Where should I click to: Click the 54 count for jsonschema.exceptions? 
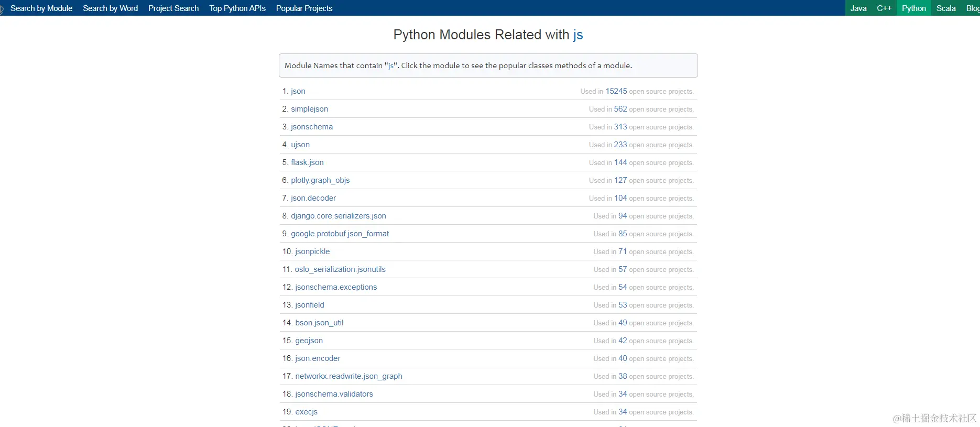[x=623, y=287]
